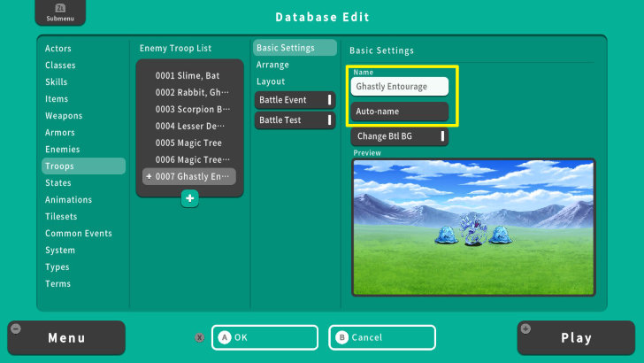Click the green plus add troop button
Viewport: 644px width, 363px height.
pos(189,199)
